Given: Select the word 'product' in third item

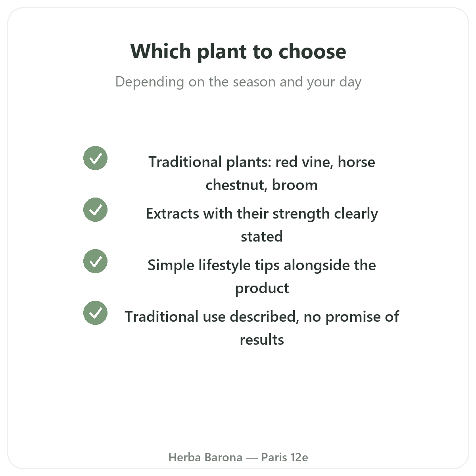Looking at the screenshot, I should [262, 289].
